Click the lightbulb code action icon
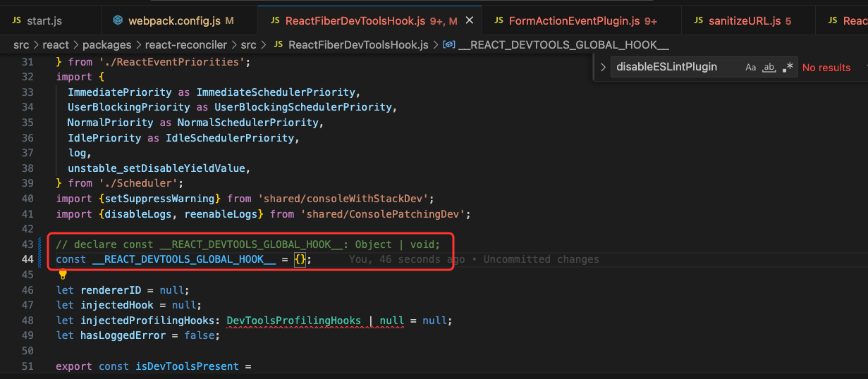 (x=62, y=275)
